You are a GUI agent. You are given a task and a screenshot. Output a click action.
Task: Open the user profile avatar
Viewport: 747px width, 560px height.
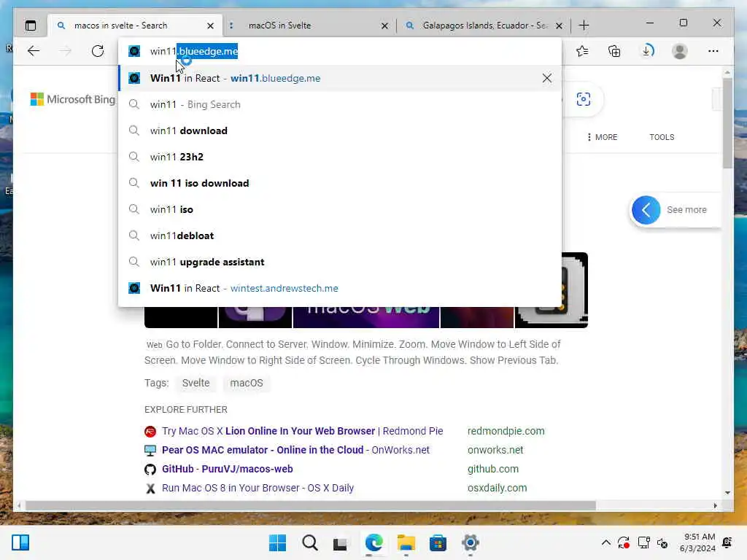[680, 51]
